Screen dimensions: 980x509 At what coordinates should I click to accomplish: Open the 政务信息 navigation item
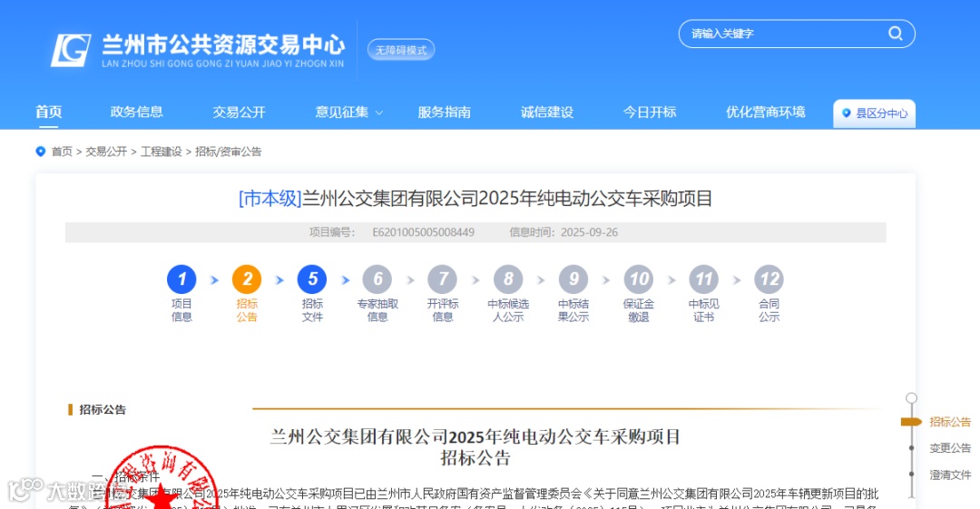136,112
